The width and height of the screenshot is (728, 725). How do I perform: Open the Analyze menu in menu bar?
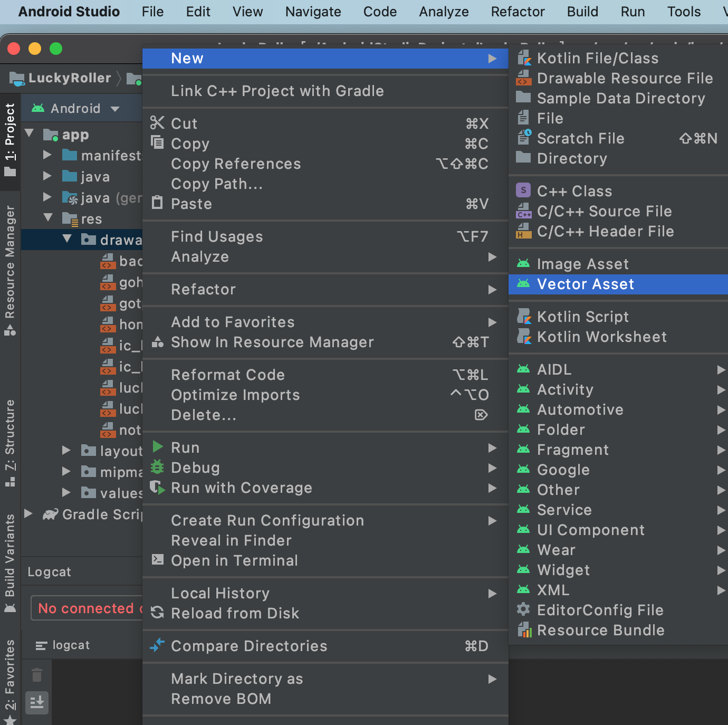(x=444, y=12)
